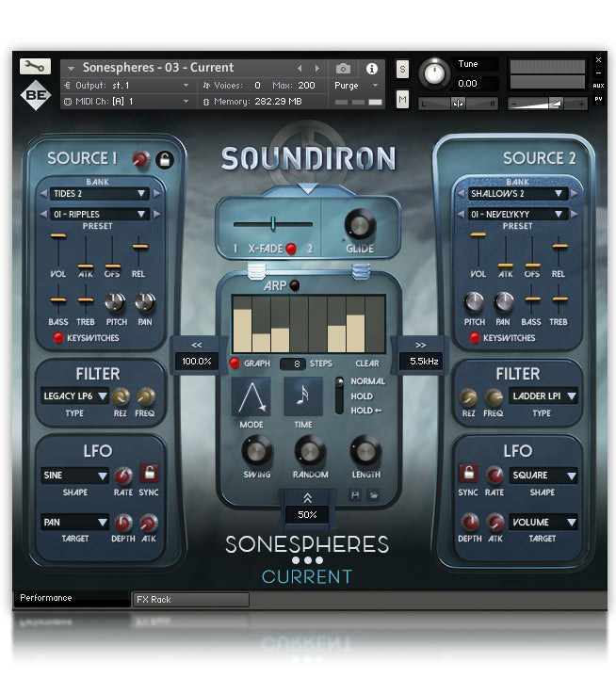Click the << shift-left arp button
The height and width of the screenshot is (678, 616).
(197, 345)
